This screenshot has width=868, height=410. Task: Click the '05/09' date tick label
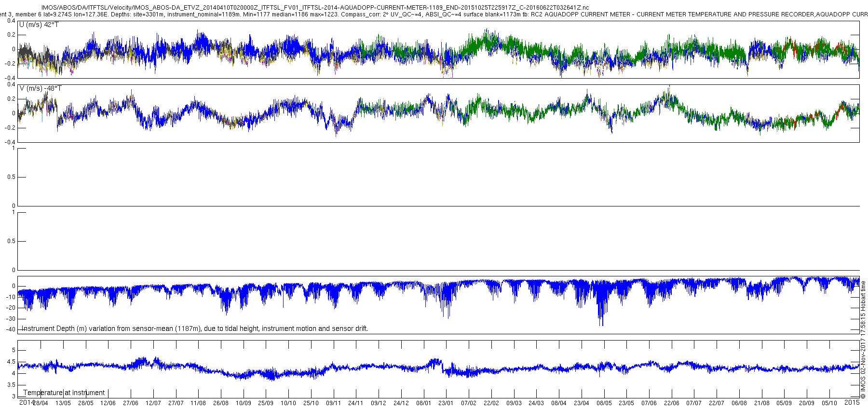point(784,403)
